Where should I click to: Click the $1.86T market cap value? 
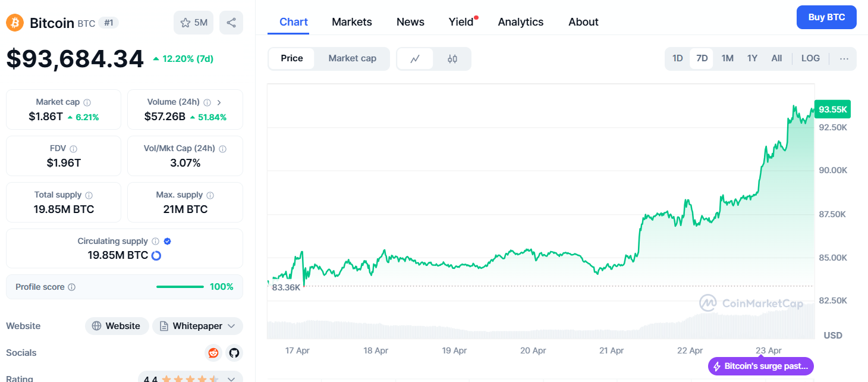[x=46, y=117]
